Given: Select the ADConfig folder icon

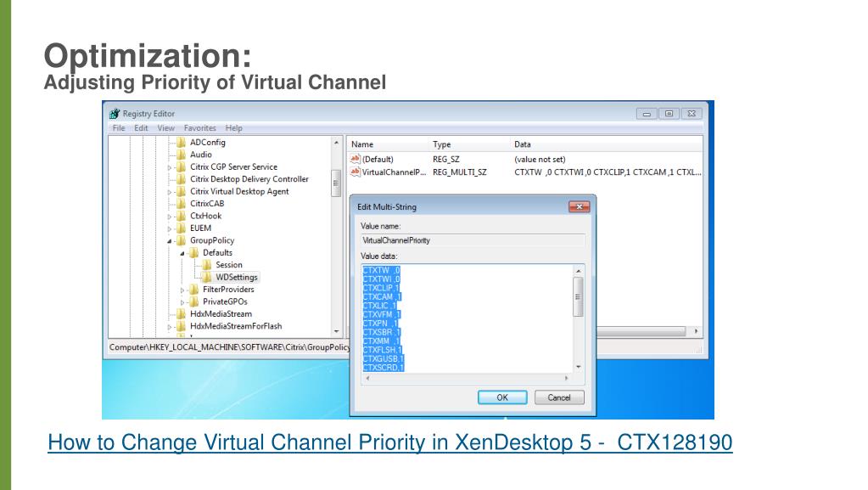Looking at the screenshot, I should pyautogui.click(x=181, y=143).
